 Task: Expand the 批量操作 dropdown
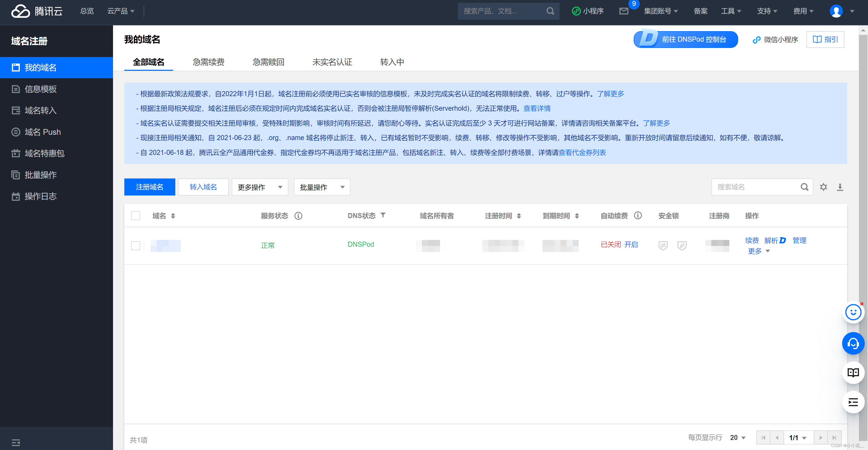[x=321, y=187]
